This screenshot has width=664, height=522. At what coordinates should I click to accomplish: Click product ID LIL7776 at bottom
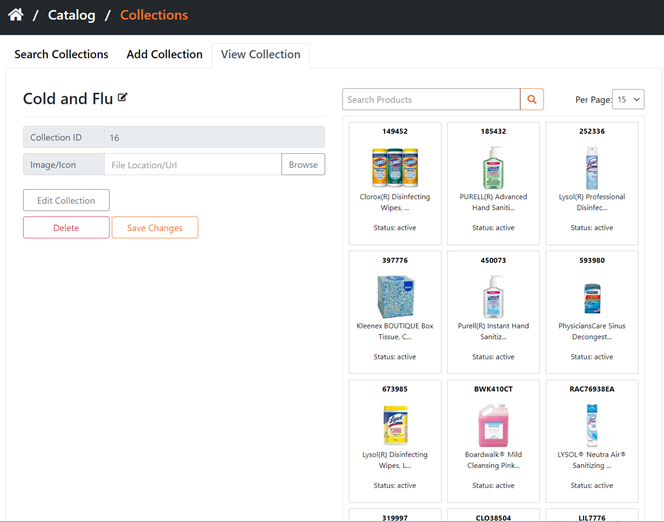[592, 517]
